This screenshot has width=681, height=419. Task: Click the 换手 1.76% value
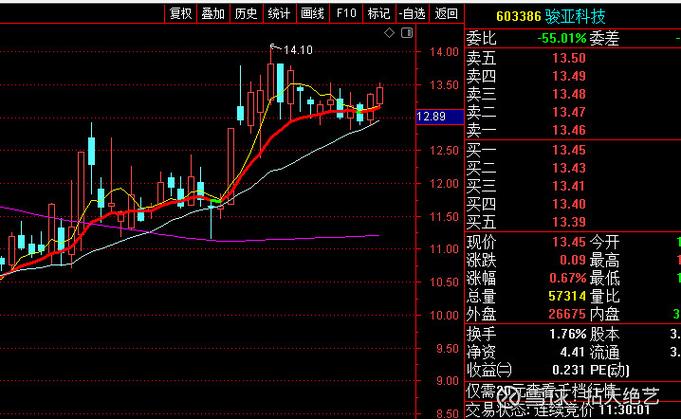point(568,334)
